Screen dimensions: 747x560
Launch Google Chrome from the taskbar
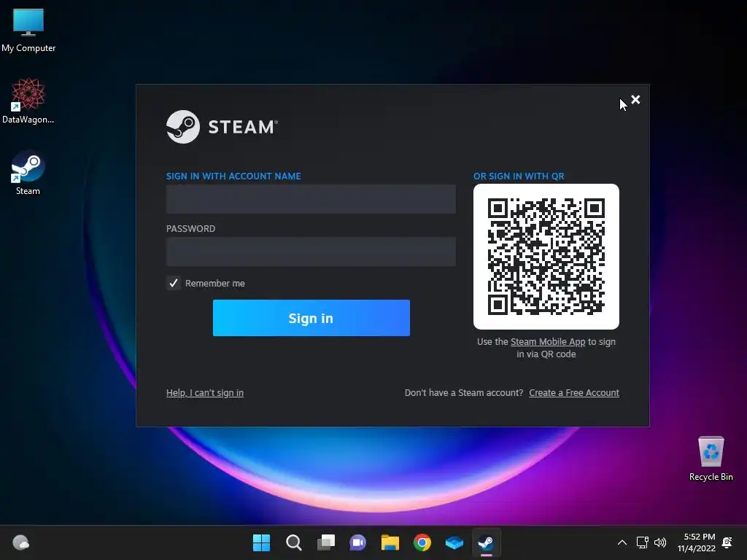(422, 542)
